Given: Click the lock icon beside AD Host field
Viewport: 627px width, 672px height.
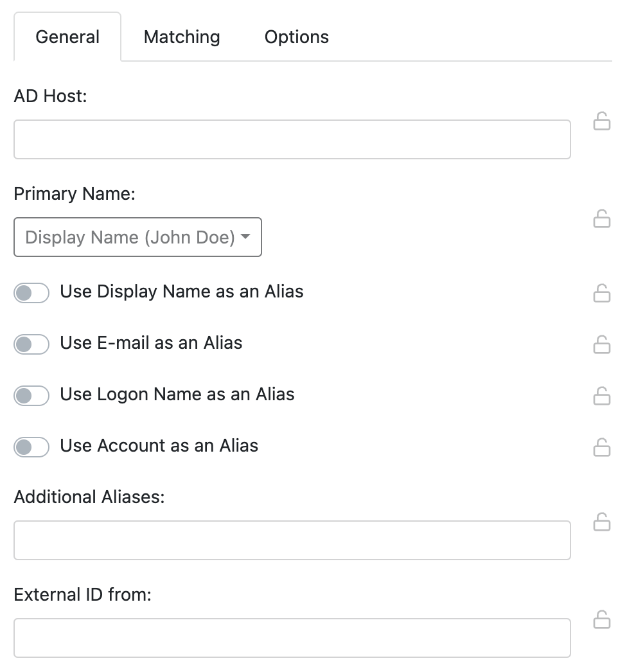Looking at the screenshot, I should 602,122.
